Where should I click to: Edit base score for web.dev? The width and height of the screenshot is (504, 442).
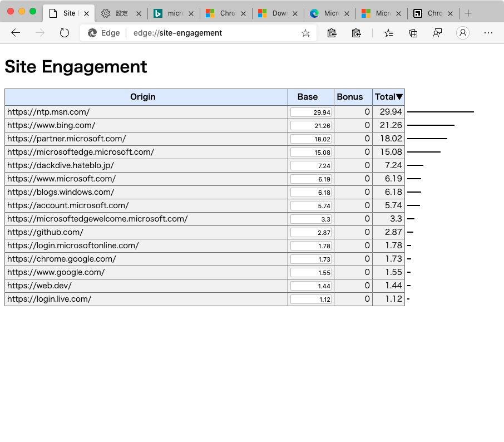click(311, 286)
